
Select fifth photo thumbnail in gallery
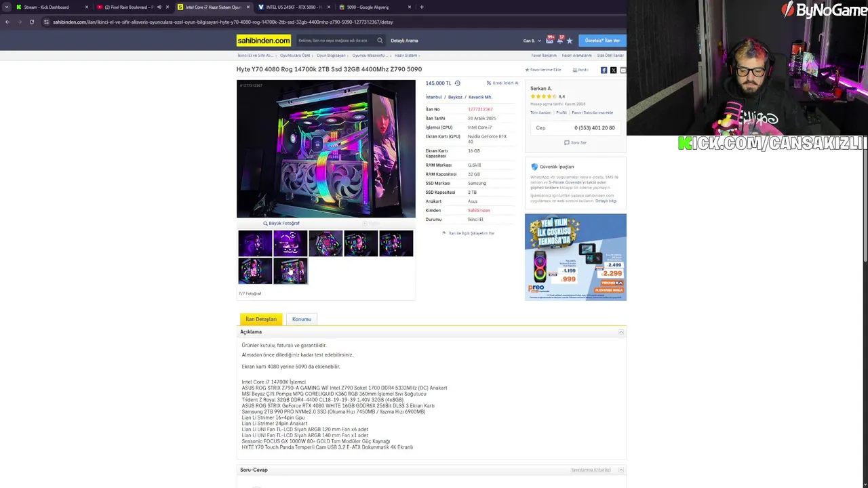396,243
